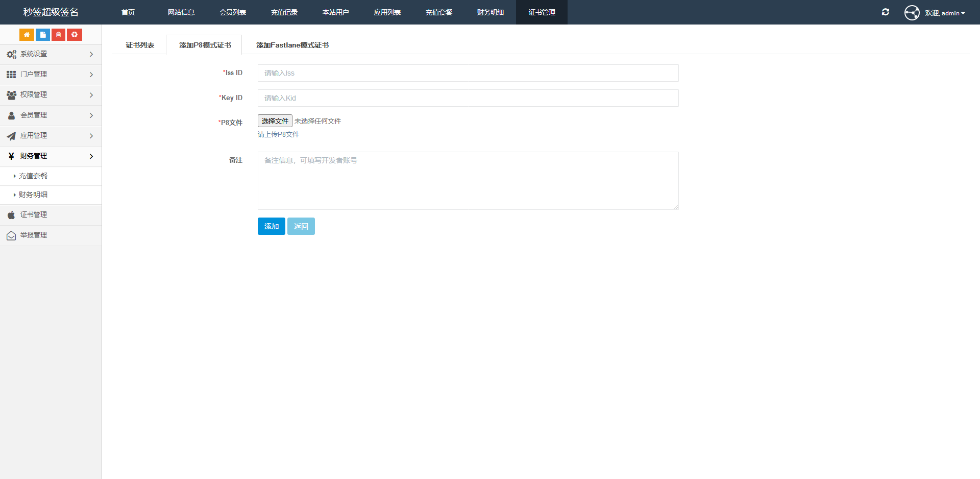
Task: Click the blue document shortcut icon
Action: 43,35
